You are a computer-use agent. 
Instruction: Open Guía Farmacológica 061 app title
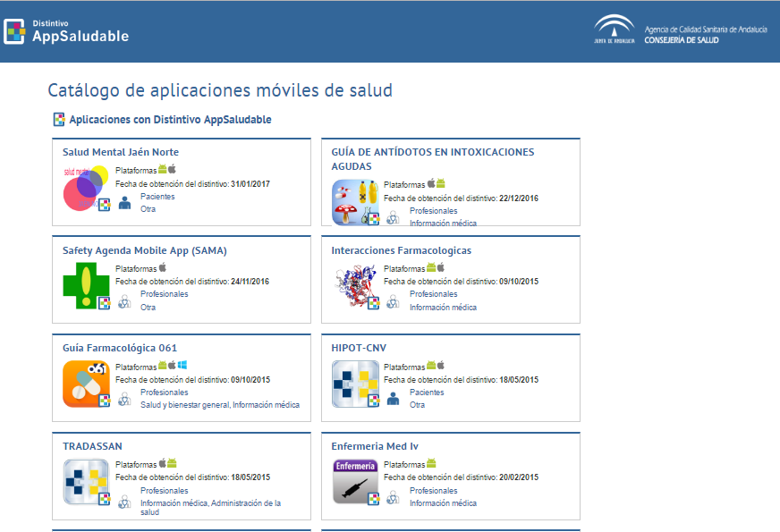click(119, 348)
